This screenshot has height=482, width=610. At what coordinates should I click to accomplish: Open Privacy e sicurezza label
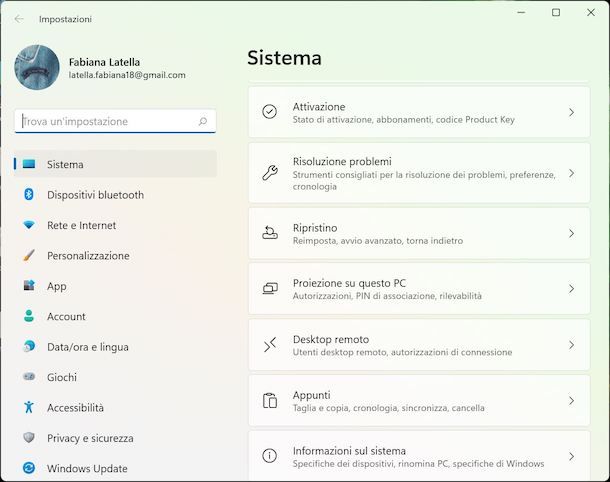90,438
